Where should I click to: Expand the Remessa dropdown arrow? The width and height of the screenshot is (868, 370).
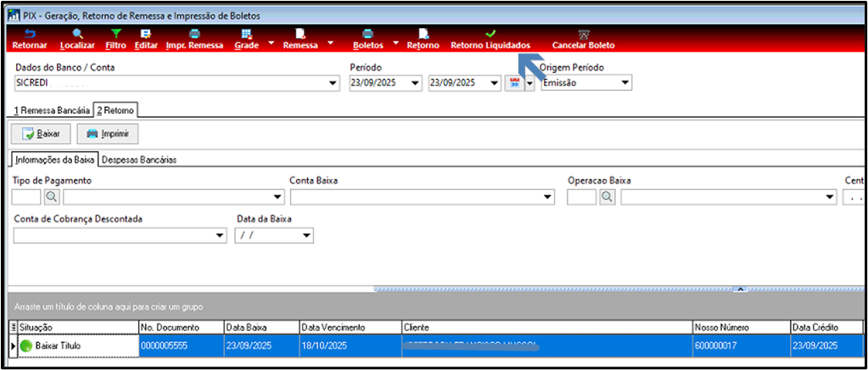point(330,42)
